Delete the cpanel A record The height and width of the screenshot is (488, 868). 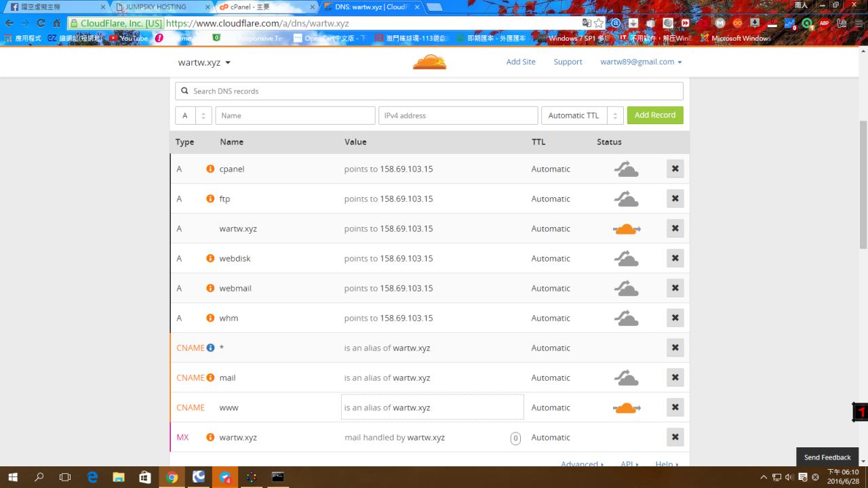675,169
